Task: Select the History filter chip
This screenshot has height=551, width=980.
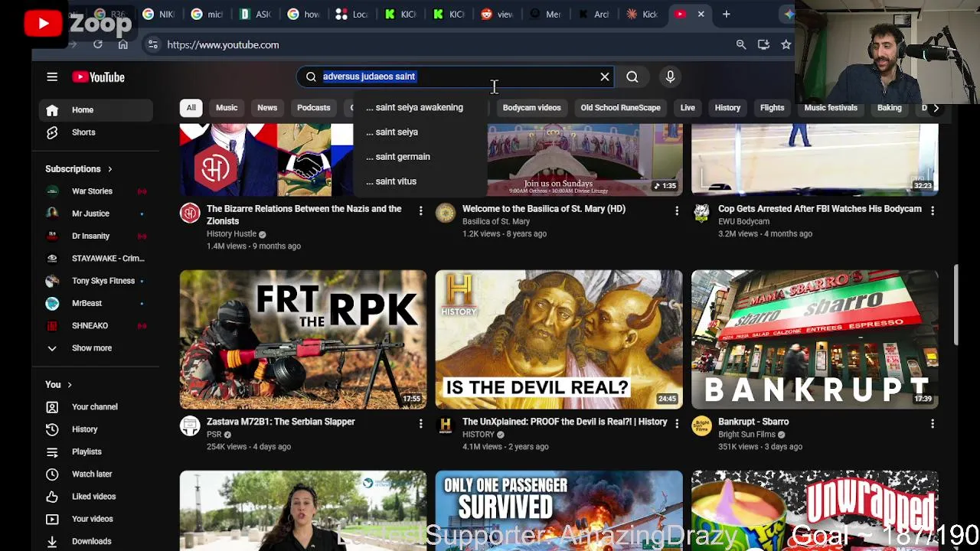Action: (x=727, y=108)
